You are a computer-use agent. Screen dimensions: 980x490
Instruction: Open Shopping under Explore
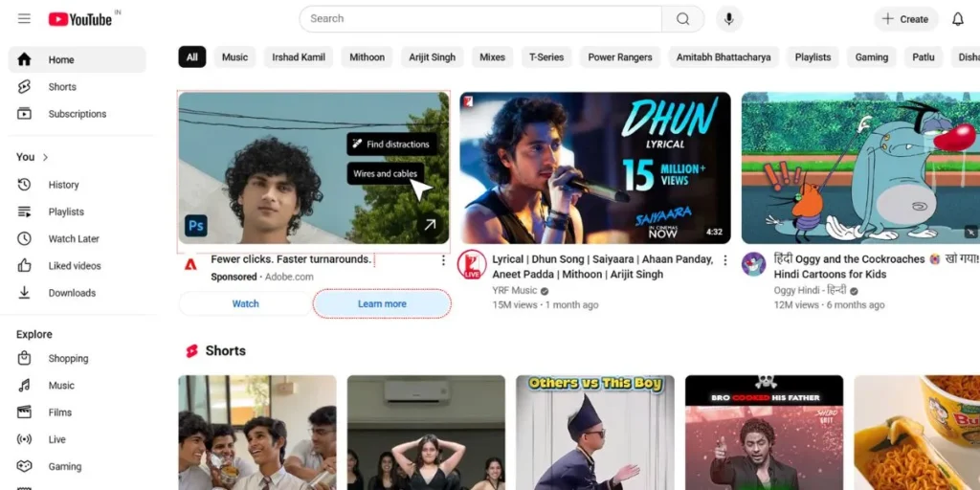tap(68, 359)
